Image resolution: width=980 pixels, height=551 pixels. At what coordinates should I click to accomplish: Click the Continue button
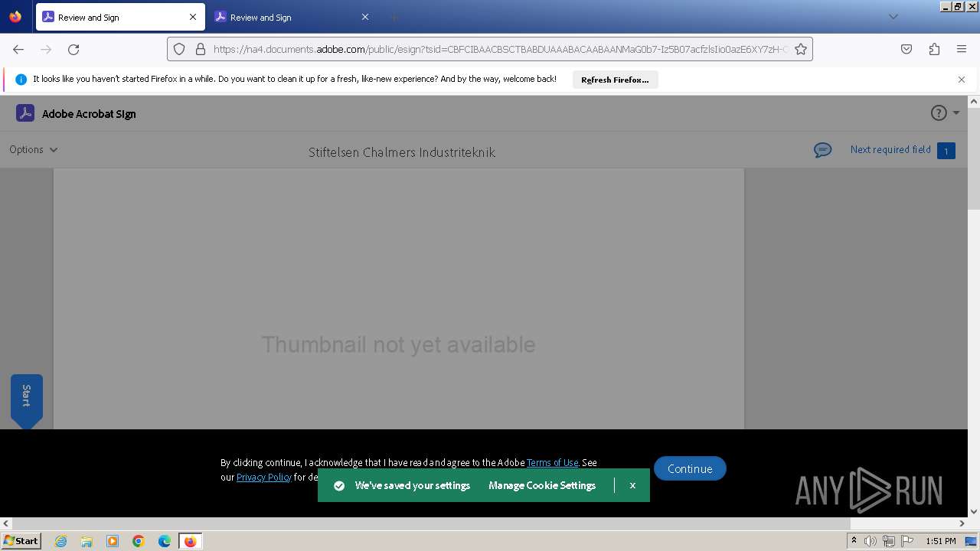click(690, 468)
